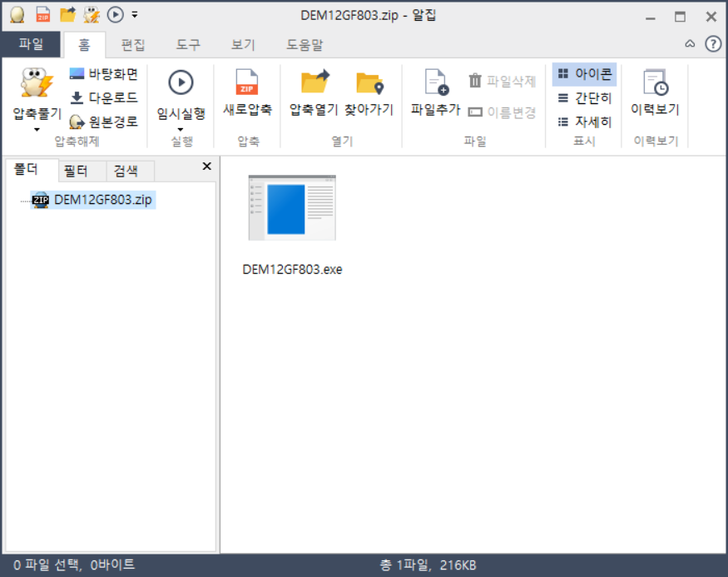Image resolution: width=728 pixels, height=577 pixels.
Task: Switch to the 보기 ribbon tab
Action: [x=243, y=45]
